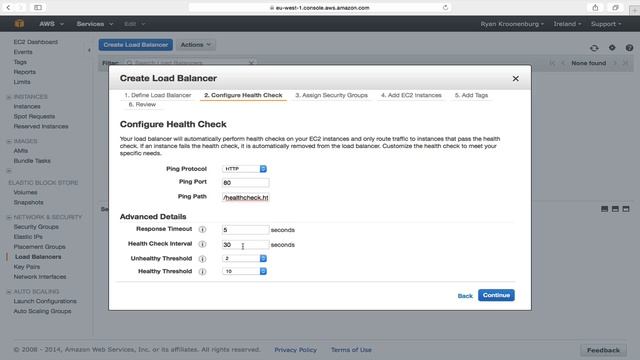This screenshot has width=640, height=360.
Task: Close the Create Load Balancer dialog
Action: tap(516, 78)
